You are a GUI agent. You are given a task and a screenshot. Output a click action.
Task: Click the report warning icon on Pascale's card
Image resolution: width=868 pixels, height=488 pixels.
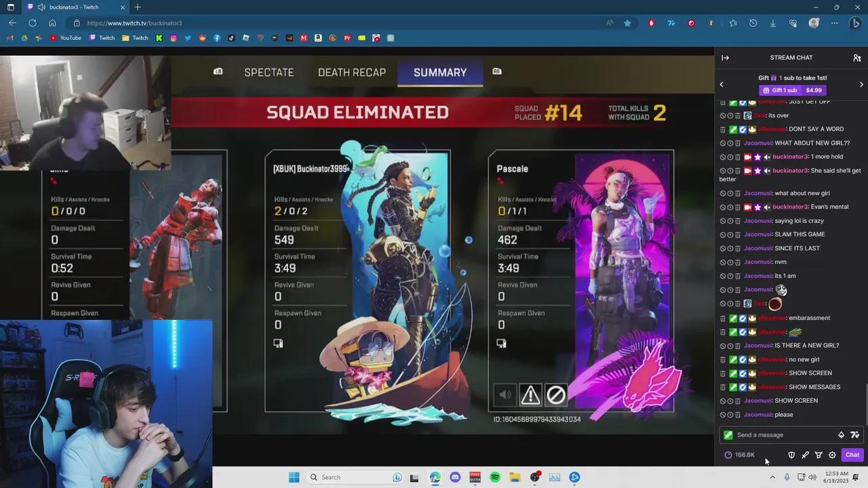click(530, 394)
